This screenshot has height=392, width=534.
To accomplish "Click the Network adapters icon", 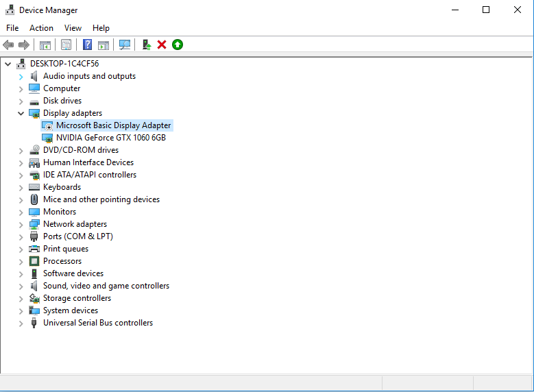I will coord(34,224).
